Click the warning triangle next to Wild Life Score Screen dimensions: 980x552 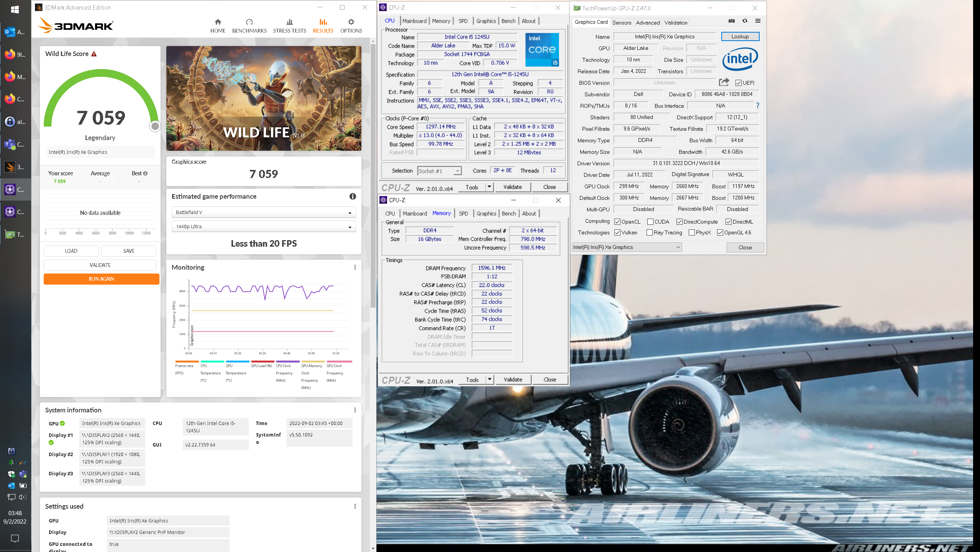(x=94, y=54)
